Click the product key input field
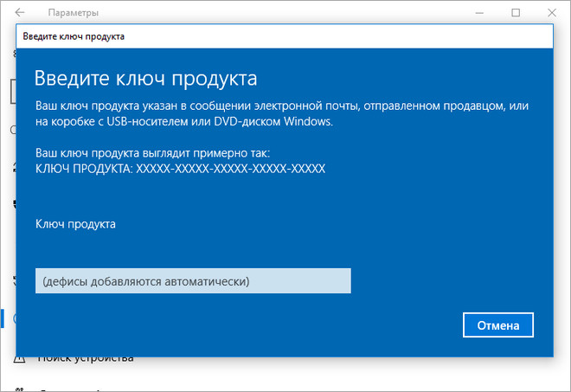The width and height of the screenshot is (571, 392). [x=193, y=281]
